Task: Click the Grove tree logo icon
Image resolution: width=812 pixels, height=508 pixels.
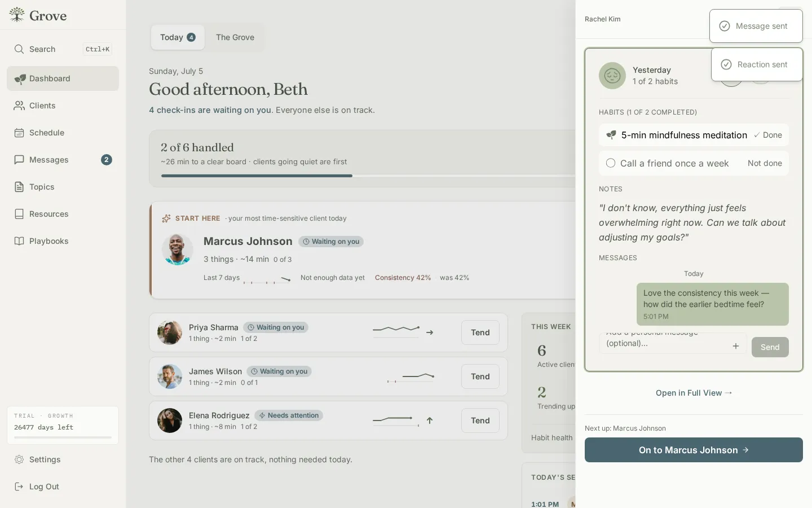Action: [x=17, y=15]
